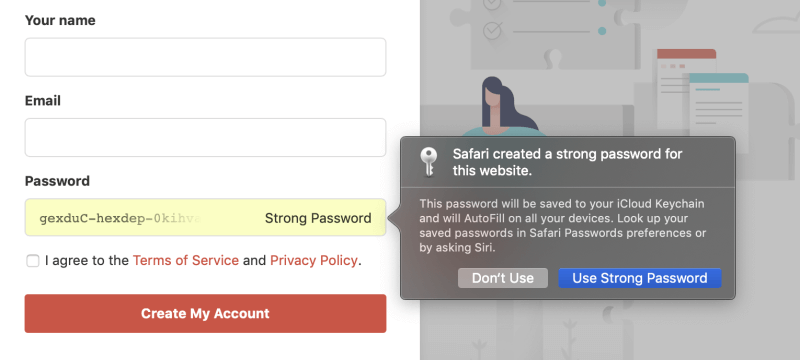
Task: Tick the Terms of Service agreement checkbox
Action: (x=33, y=261)
